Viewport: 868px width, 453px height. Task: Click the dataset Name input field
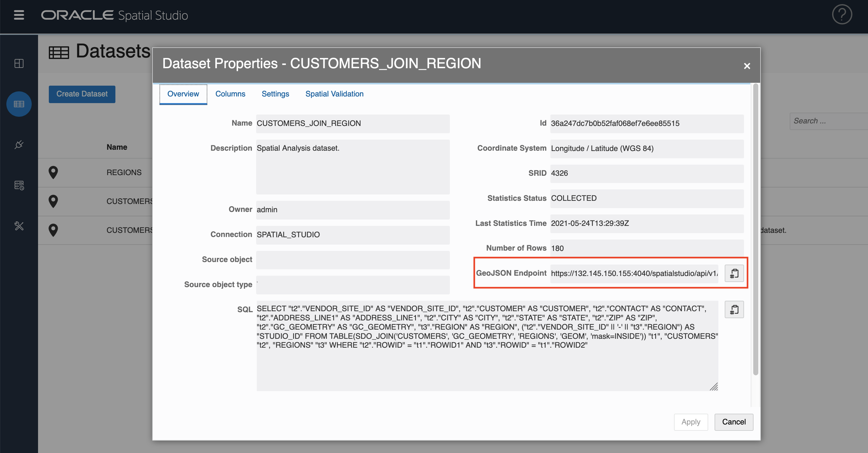353,123
